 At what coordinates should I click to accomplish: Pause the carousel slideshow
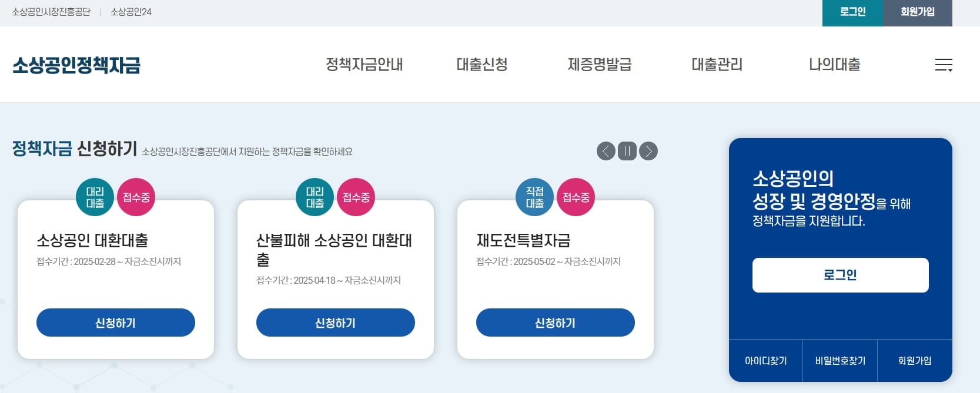pyautogui.click(x=627, y=151)
